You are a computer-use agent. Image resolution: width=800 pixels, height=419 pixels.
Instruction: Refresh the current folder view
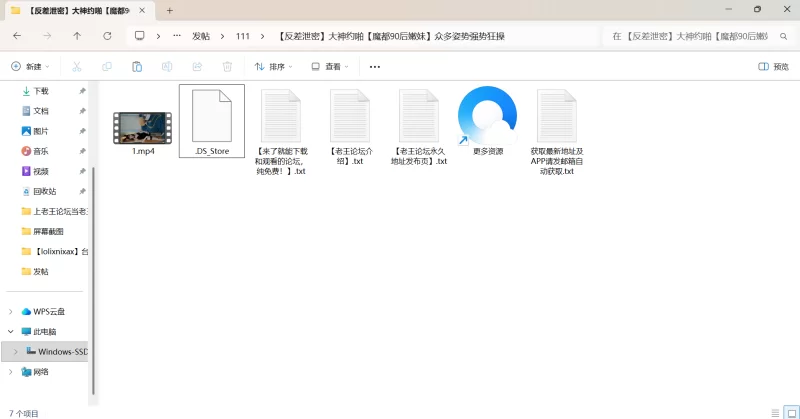pos(107,35)
